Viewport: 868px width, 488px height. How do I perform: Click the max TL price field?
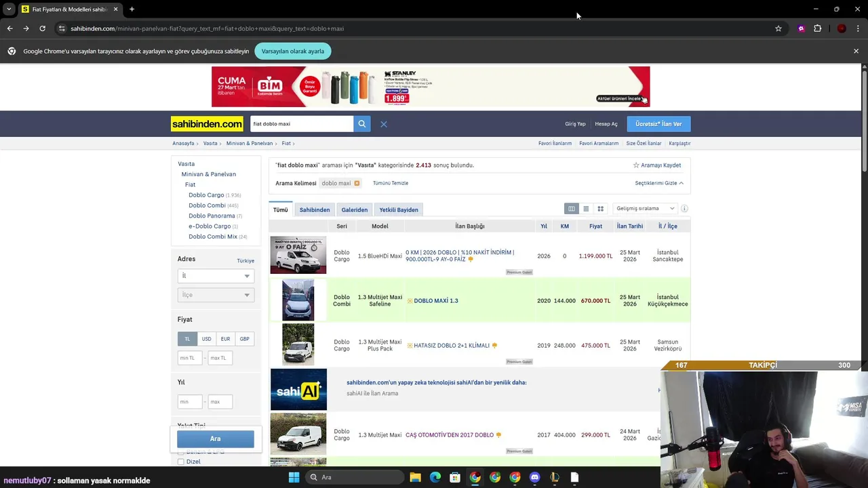click(220, 358)
